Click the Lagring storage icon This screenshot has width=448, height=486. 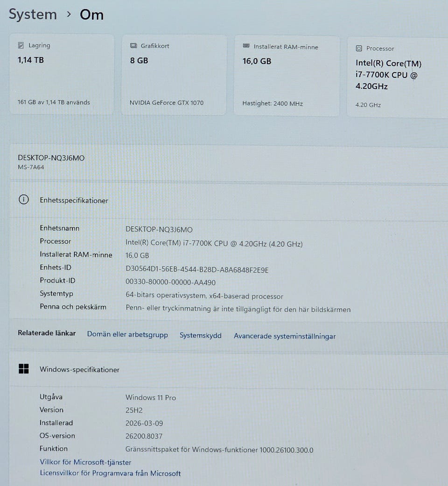[21, 46]
